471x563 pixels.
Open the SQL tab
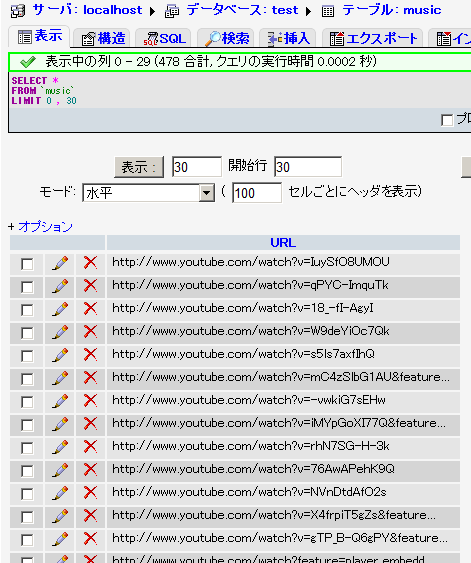(x=164, y=38)
